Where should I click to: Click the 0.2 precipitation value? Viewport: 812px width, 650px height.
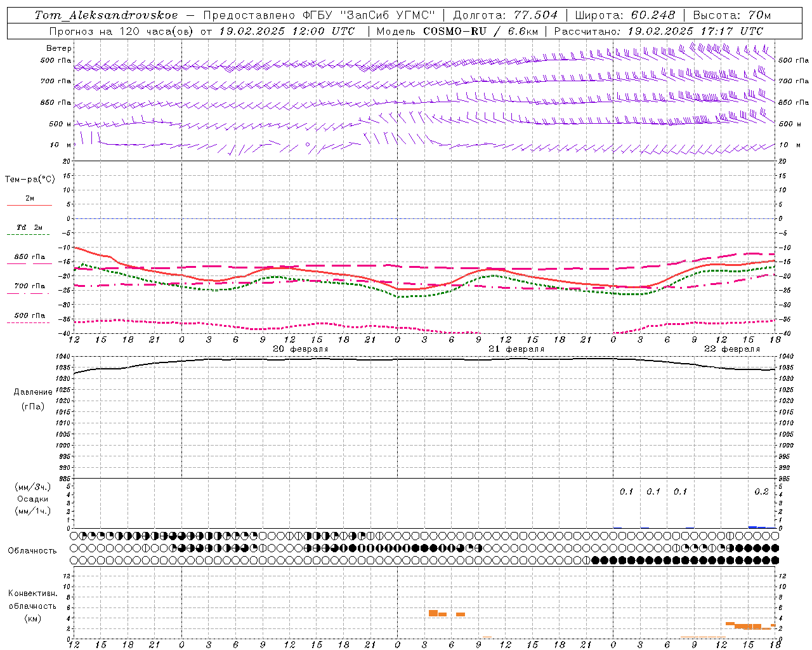pos(761,491)
